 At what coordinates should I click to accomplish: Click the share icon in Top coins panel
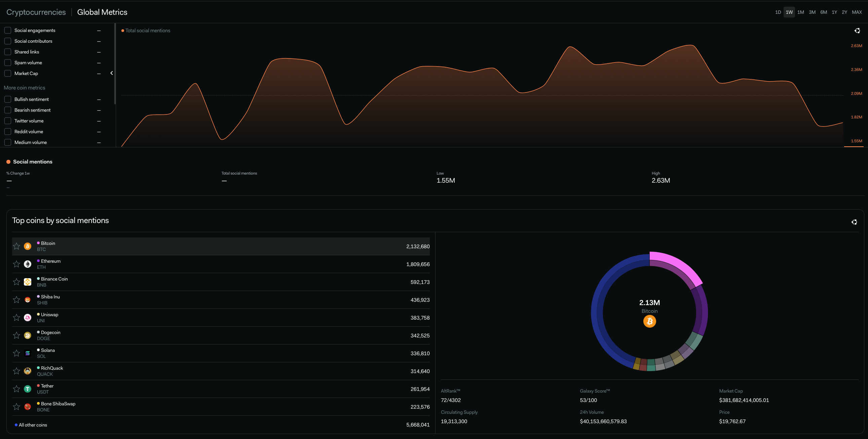tap(854, 222)
